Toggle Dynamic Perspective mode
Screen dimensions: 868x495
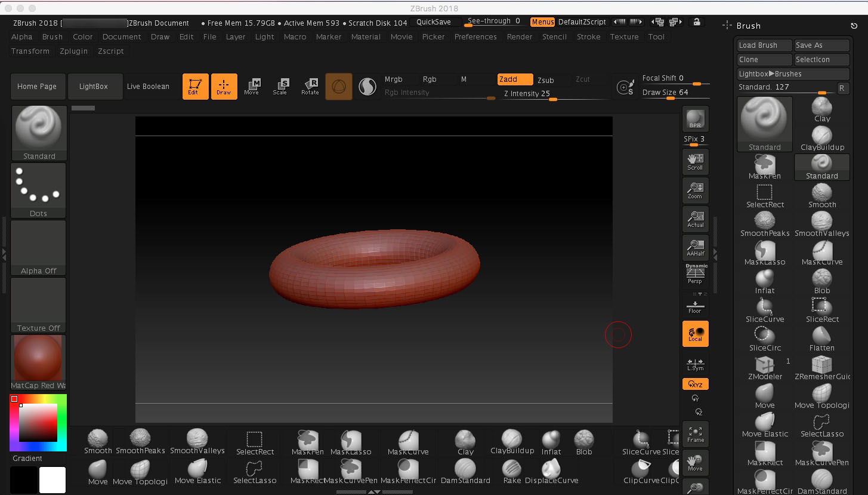[695, 272]
